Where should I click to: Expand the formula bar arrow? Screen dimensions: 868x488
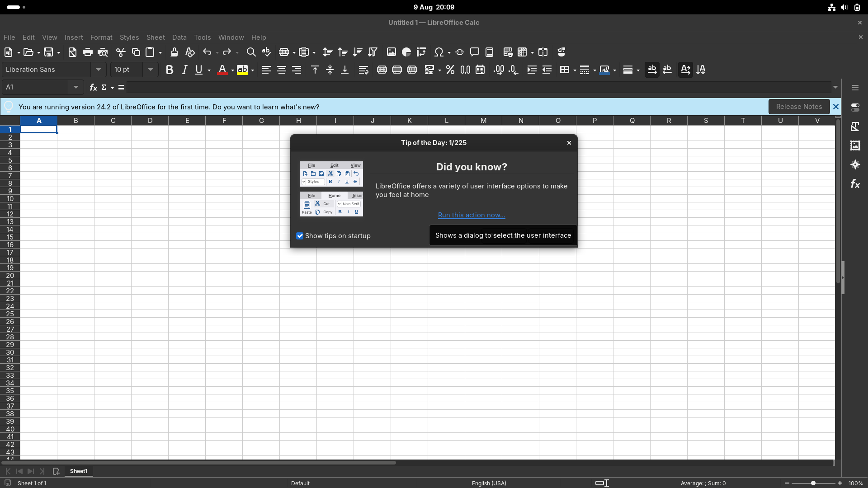[x=835, y=87]
